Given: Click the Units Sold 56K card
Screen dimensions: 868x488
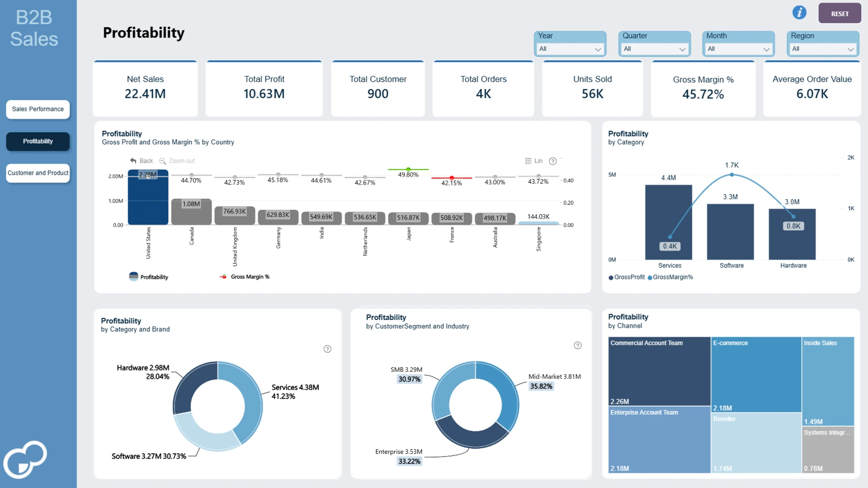Looking at the screenshot, I should pyautogui.click(x=592, y=89).
